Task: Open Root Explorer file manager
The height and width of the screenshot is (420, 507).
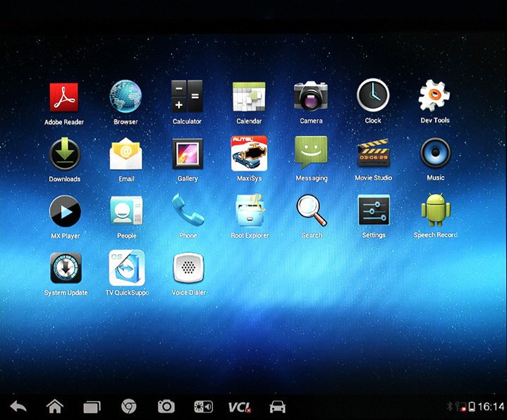Action: tap(249, 211)
